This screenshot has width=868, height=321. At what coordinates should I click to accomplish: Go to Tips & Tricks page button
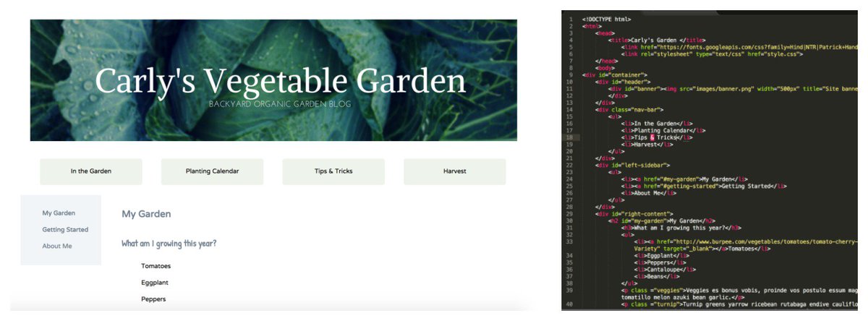tap(333, 171)
